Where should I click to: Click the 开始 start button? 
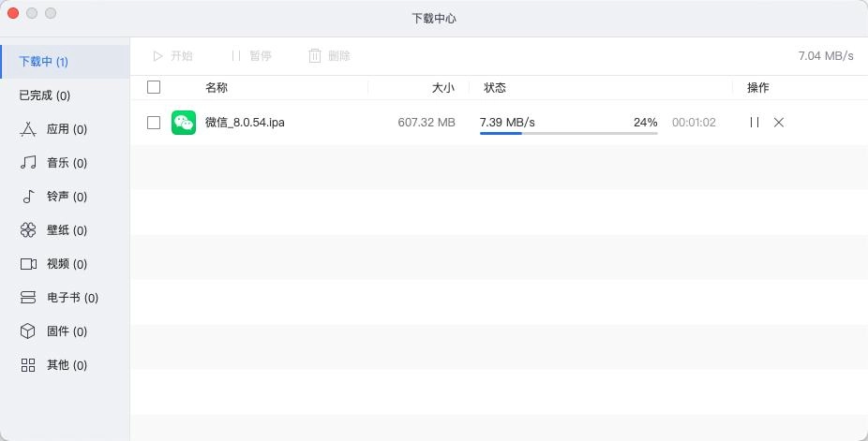[172, 56]
